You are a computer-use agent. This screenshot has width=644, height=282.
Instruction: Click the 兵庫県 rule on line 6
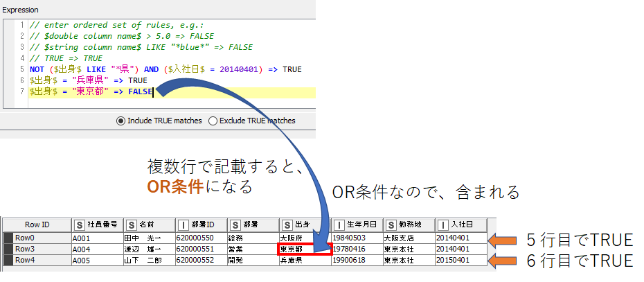[89, 80]
